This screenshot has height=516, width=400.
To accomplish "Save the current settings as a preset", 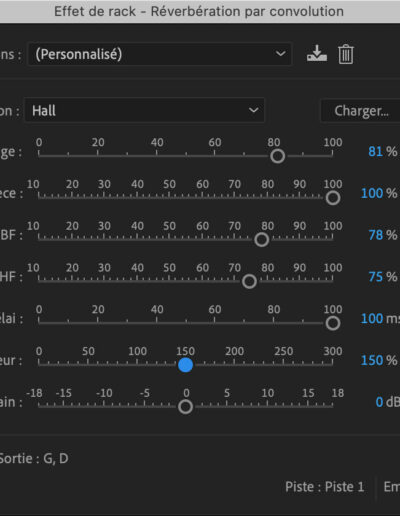I will 317,54.
